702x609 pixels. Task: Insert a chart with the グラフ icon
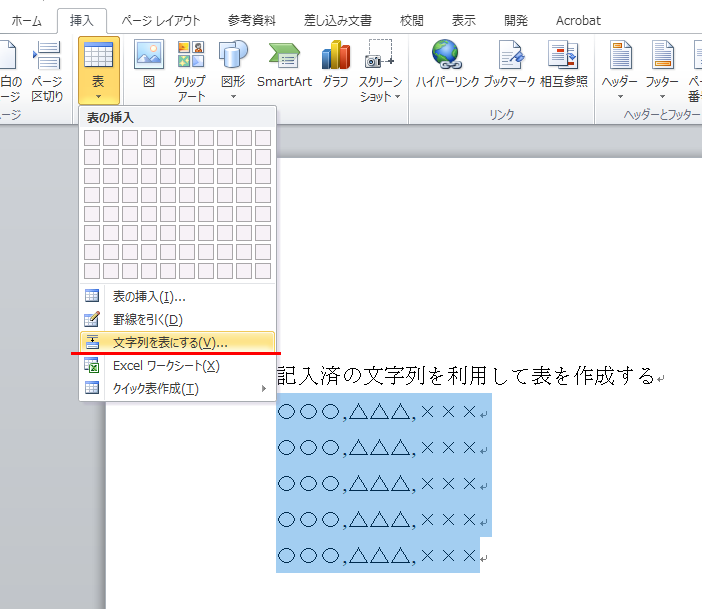tap(335, 62)
